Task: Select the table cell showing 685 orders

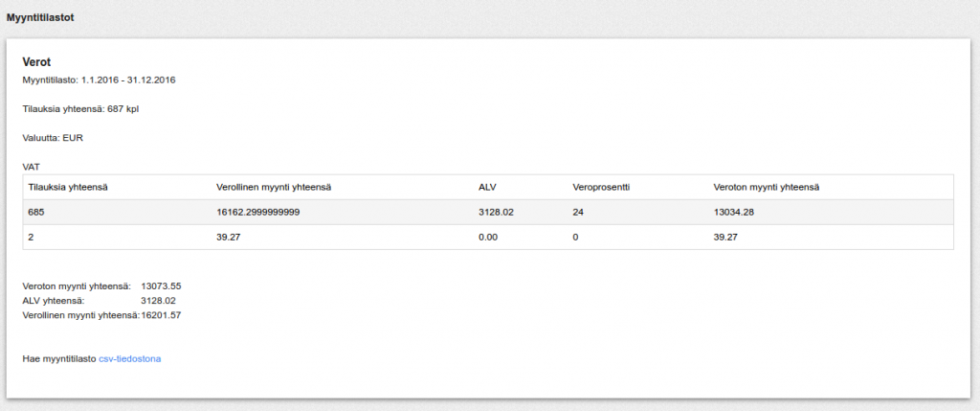Action: [x=36, y=212]
